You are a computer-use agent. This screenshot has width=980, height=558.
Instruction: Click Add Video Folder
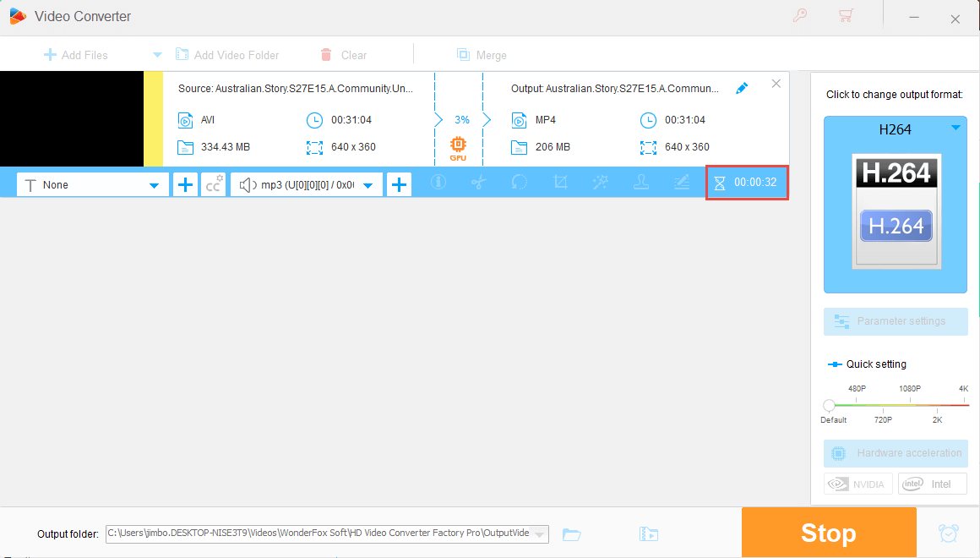coord(227,55)
